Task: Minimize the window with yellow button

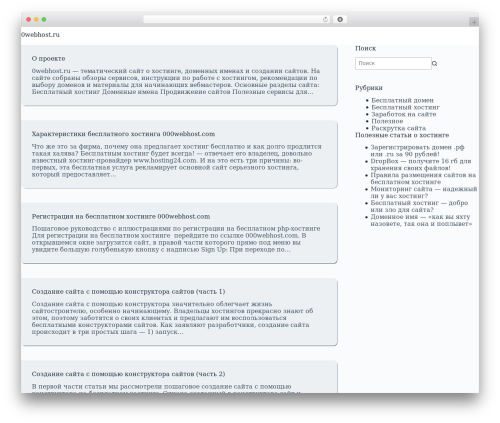Action: pos(36,19)
